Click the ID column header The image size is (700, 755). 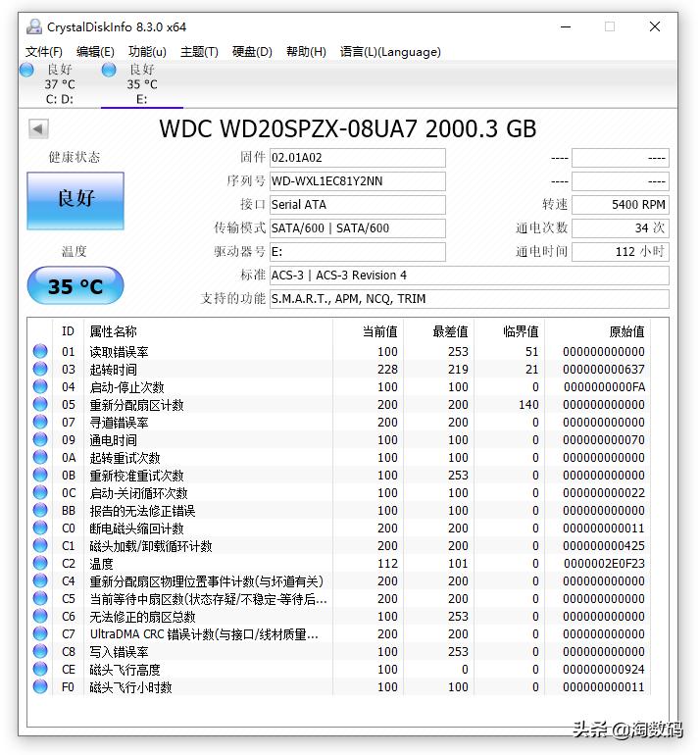(68, 331)
